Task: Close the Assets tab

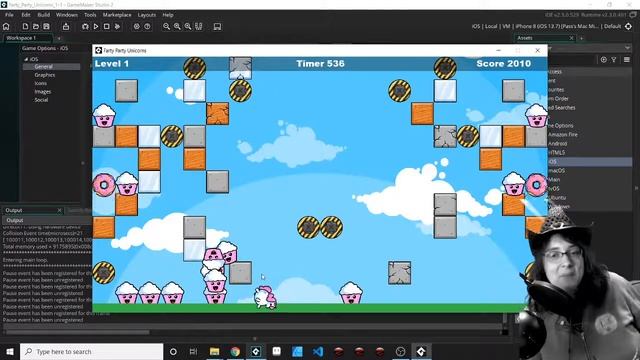Action: tap(571, 38)
